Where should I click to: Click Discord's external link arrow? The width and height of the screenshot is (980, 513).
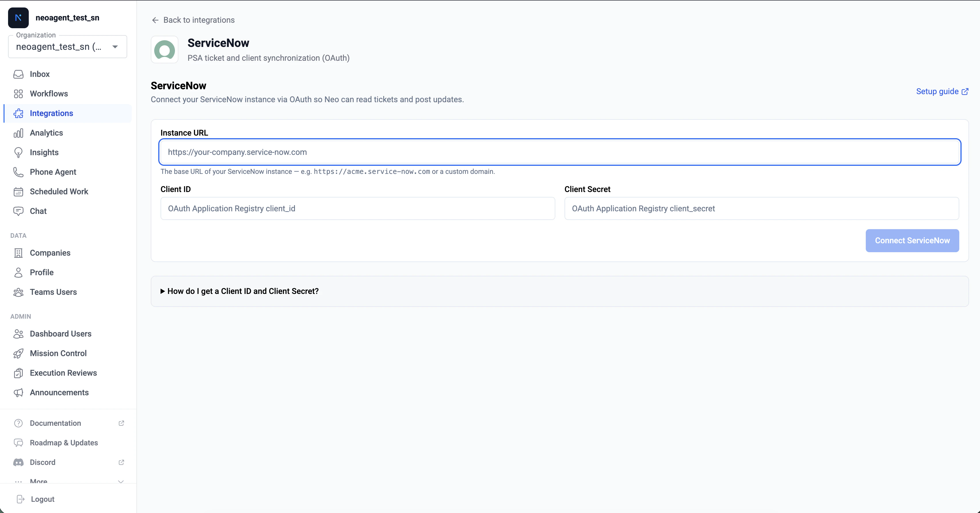[x=121, y=462]
